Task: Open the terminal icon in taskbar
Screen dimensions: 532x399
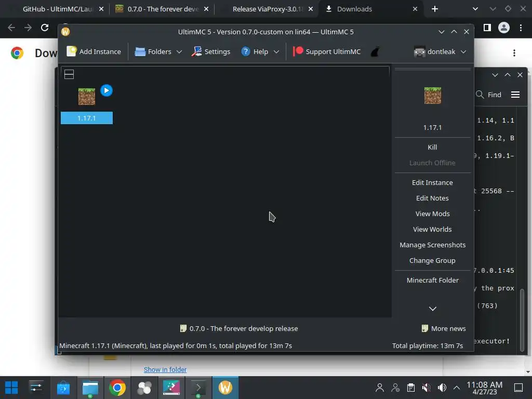Action: click(x=198, y=388)
